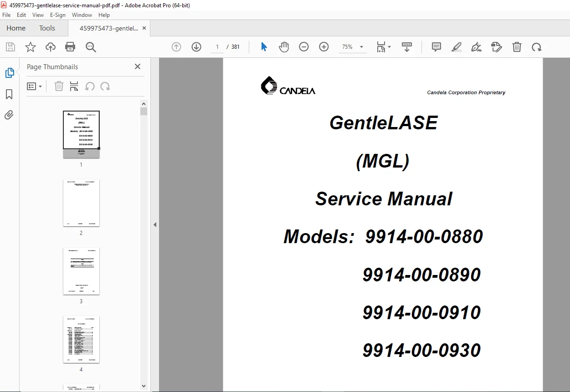Click thumbnails scrollbar down arrow
This screenshot has width=570, height=392.
(144, 386)
